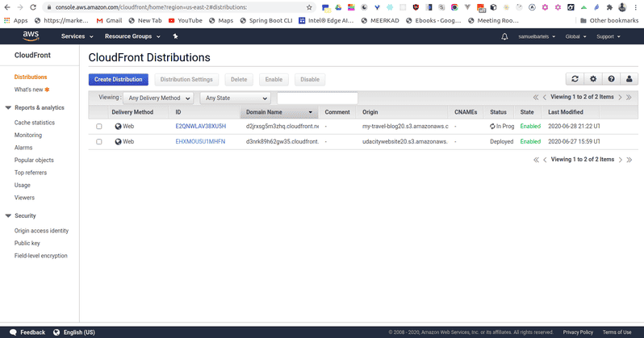
Task: Open Popular objects in sidebar
Action: pyautogui.click(x=34, y=161)
